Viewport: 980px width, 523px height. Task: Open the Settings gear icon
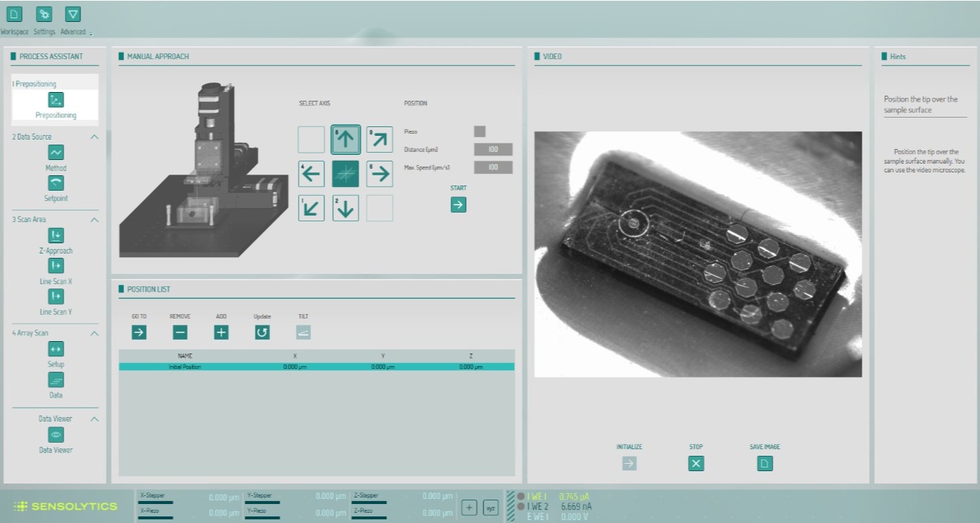click(44, 14)
